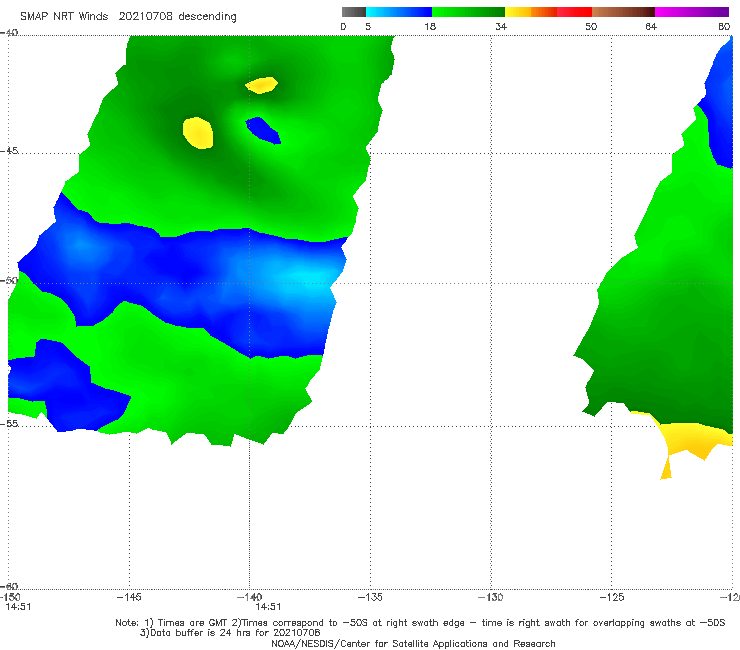Click the color bar label '64'
740x650 pixels.
tap(651, 26)
